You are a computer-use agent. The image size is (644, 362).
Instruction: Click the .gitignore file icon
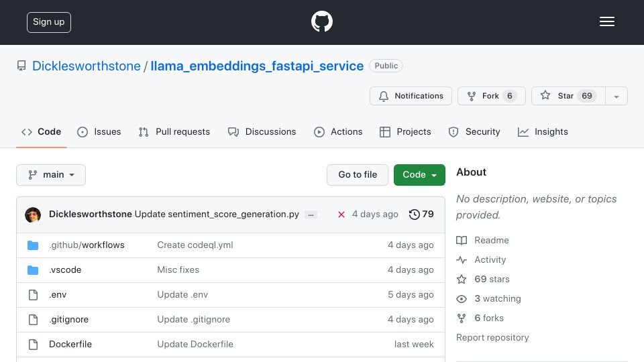pyautogui.click(x=34, y=320)
